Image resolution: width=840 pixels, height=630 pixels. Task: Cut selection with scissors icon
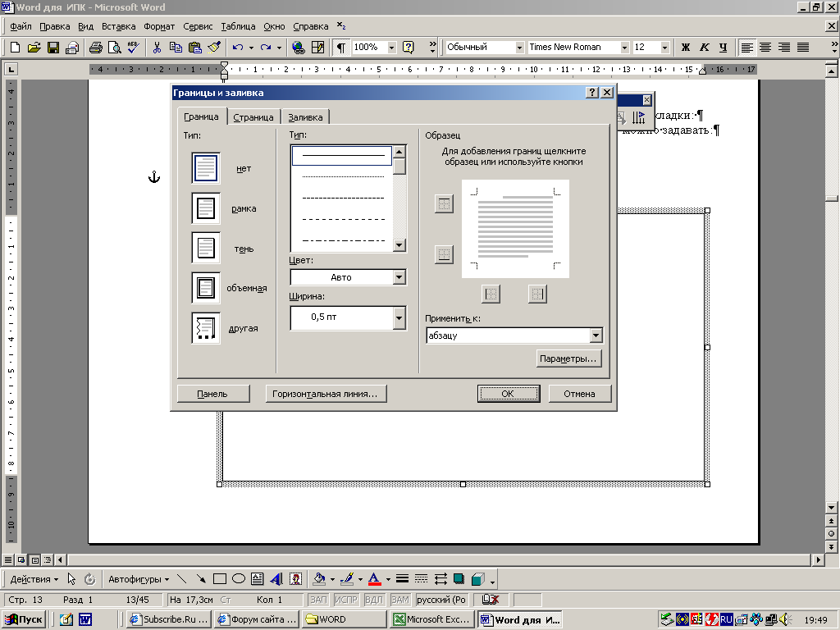pyautogui.click(x=157, y=47)
